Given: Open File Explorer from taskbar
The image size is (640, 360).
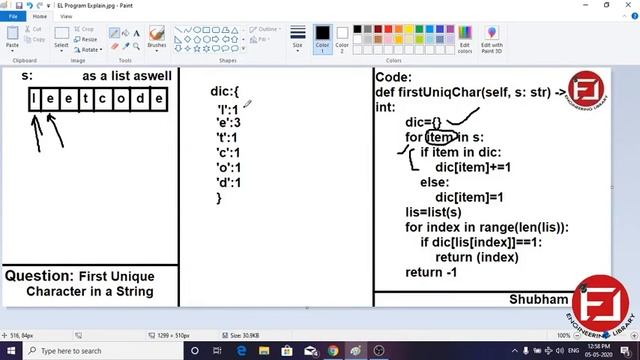Looking at the screenshot, I should click(264, 351).
